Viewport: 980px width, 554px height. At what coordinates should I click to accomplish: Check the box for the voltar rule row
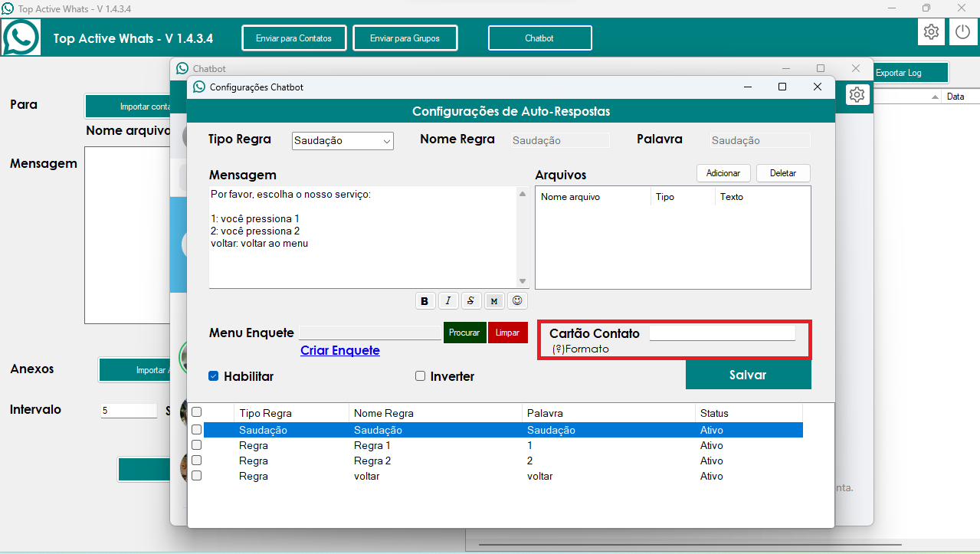(197, 476)
